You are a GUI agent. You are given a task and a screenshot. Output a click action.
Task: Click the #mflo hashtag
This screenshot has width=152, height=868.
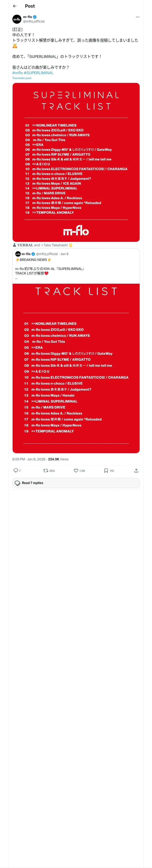click(18, 73)
